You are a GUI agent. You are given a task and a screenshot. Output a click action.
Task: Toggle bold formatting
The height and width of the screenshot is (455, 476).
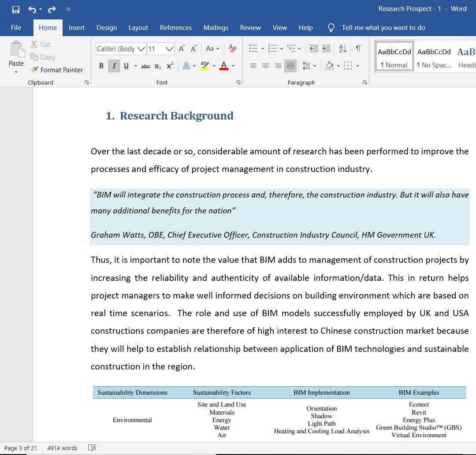click(101, 65)
